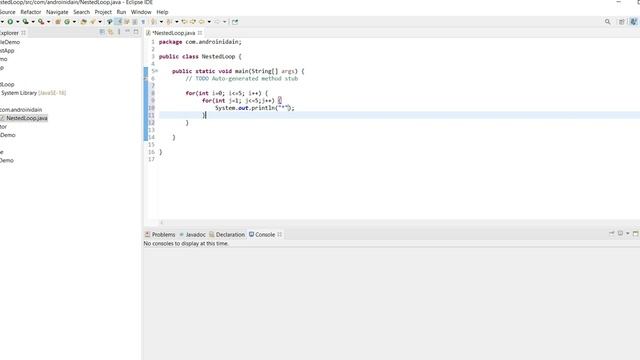Open the Run button's dropdown arrow
The width and height of the screenshot is (640, 360).
[18, 22]
